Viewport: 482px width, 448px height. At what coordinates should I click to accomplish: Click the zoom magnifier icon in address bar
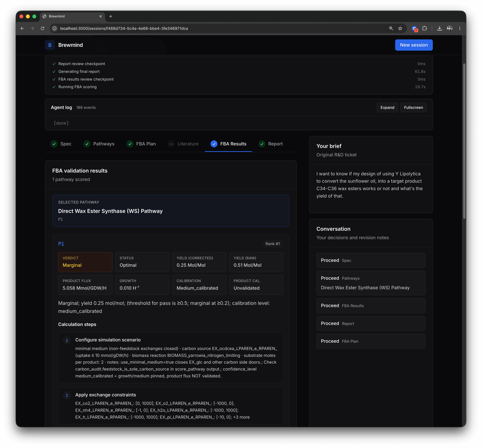[x=391, y=28]
